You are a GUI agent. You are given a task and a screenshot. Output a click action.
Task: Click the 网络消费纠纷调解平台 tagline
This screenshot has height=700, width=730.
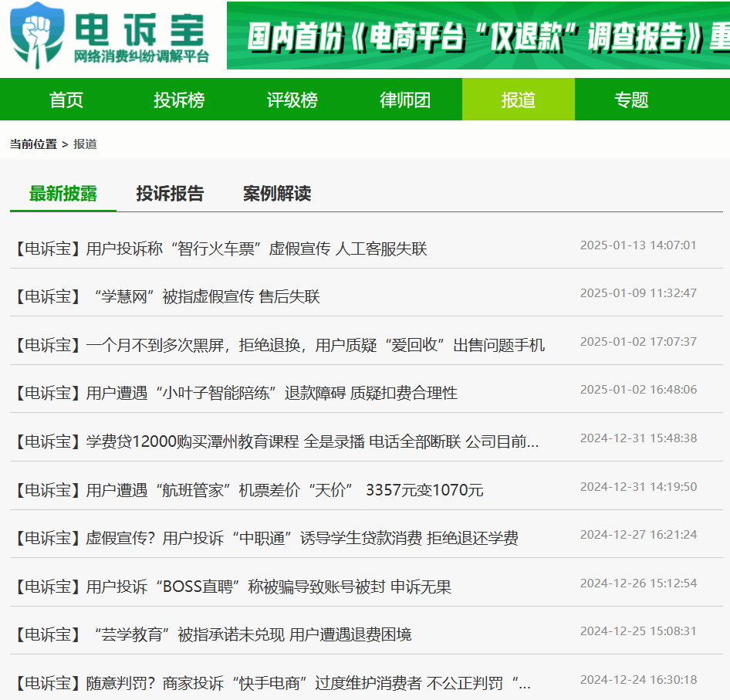(141, 56)
